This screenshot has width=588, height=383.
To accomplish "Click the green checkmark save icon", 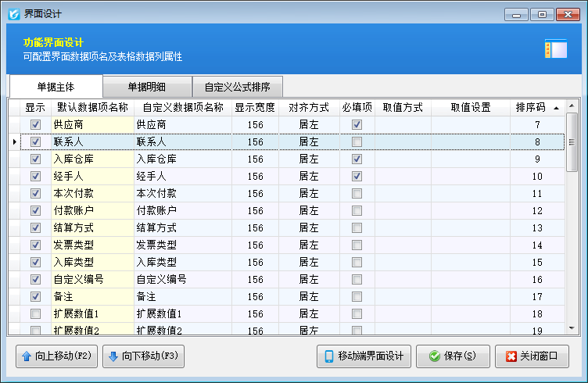I will [433, 356].
